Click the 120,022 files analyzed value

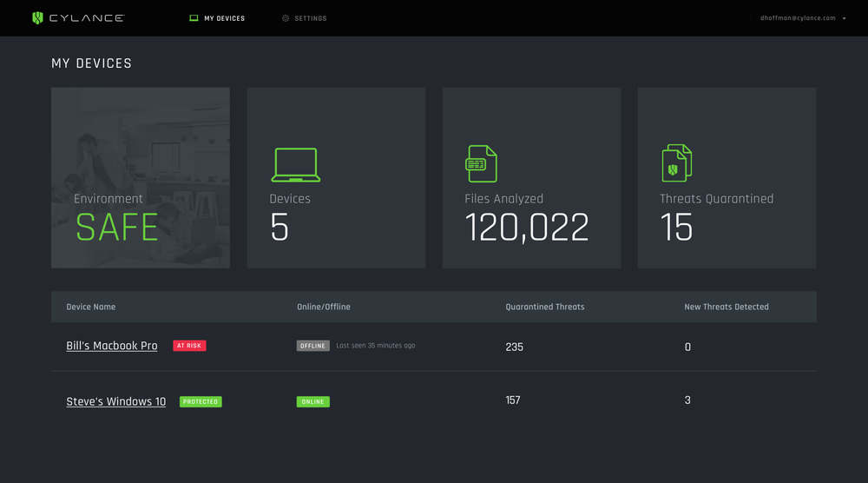click(x=527, y=228)
